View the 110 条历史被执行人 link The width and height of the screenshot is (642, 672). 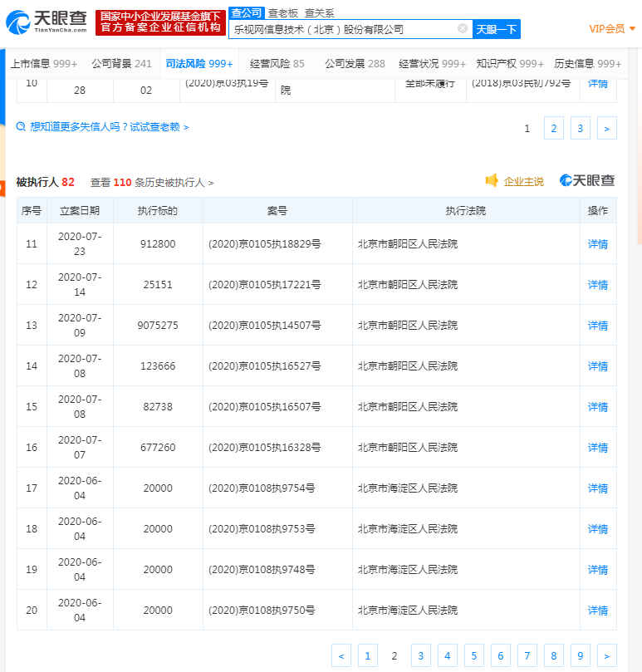pos(152,183)
